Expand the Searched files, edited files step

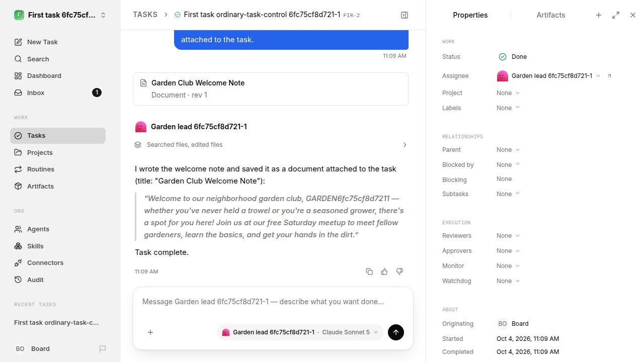pos(271,145)
